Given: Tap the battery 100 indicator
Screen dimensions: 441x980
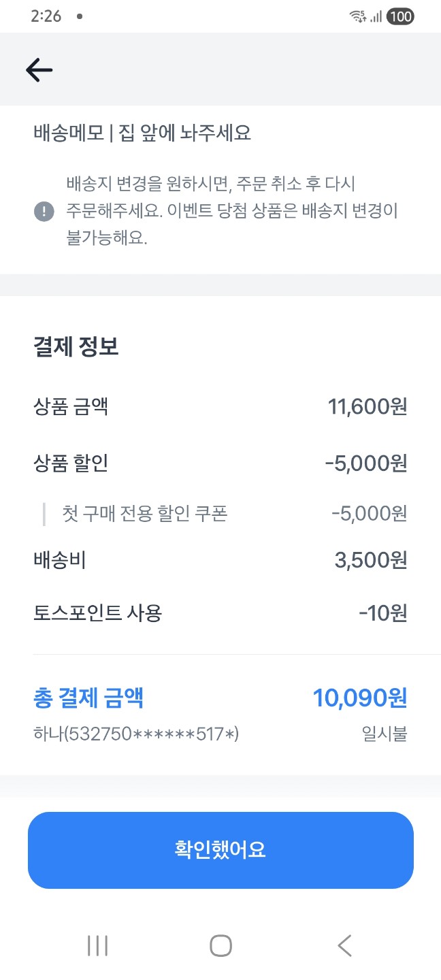Looking at the screenshot, I should click(x=400, y=16).
